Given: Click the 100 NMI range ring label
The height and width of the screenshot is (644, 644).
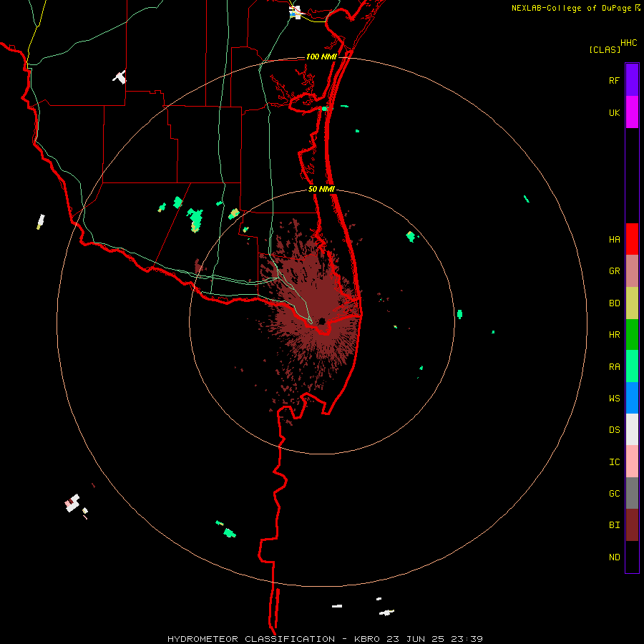Looking at the screenshot, I should (321, 57).
